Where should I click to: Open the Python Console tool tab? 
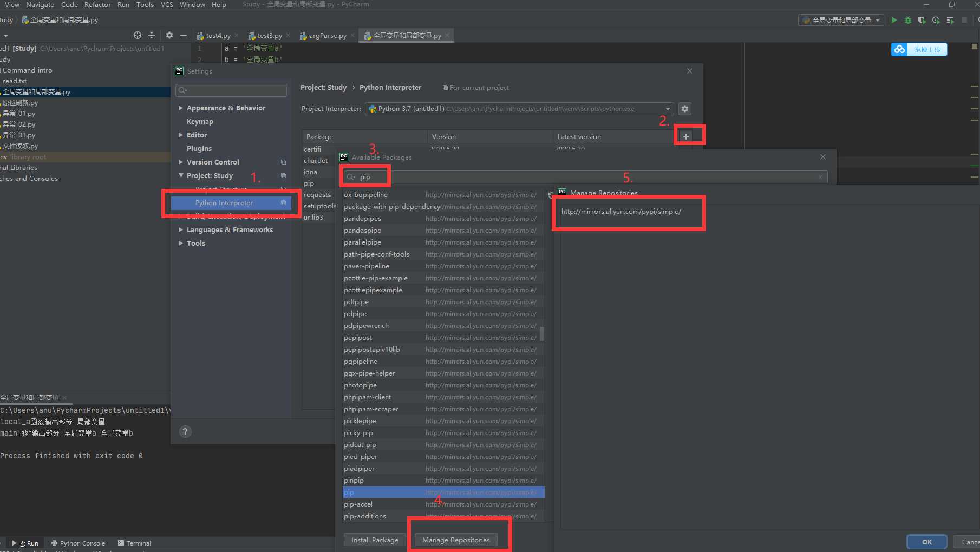[x=78, y=543]
